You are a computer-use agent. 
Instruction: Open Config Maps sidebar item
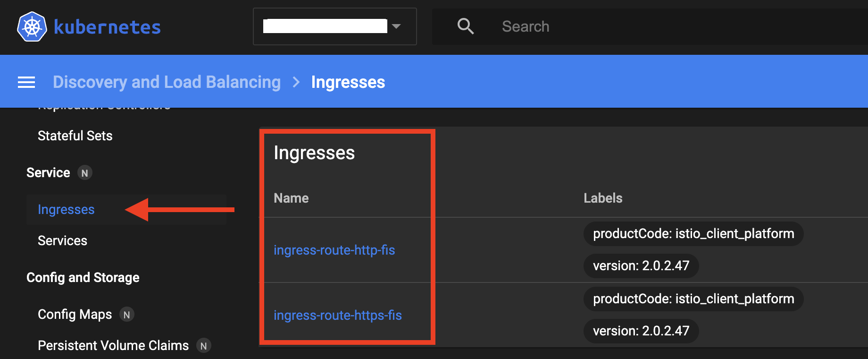coord(75,315)
